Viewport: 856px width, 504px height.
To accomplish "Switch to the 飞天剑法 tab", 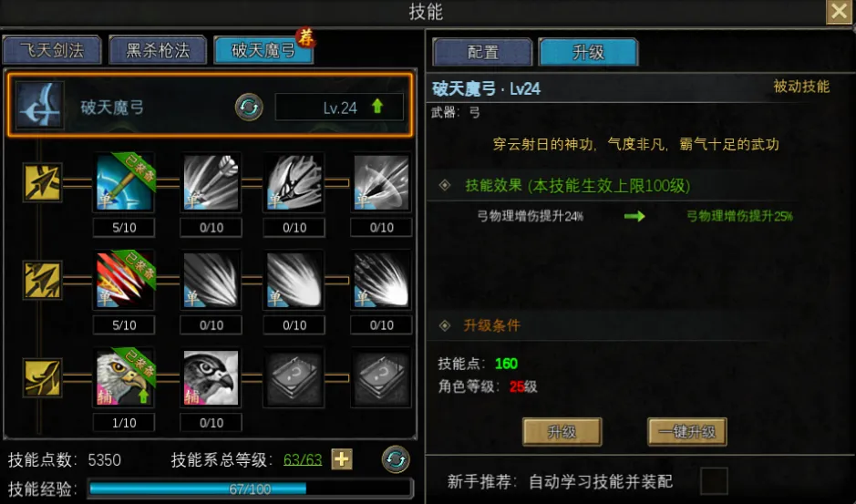I will tap(52, 50).
